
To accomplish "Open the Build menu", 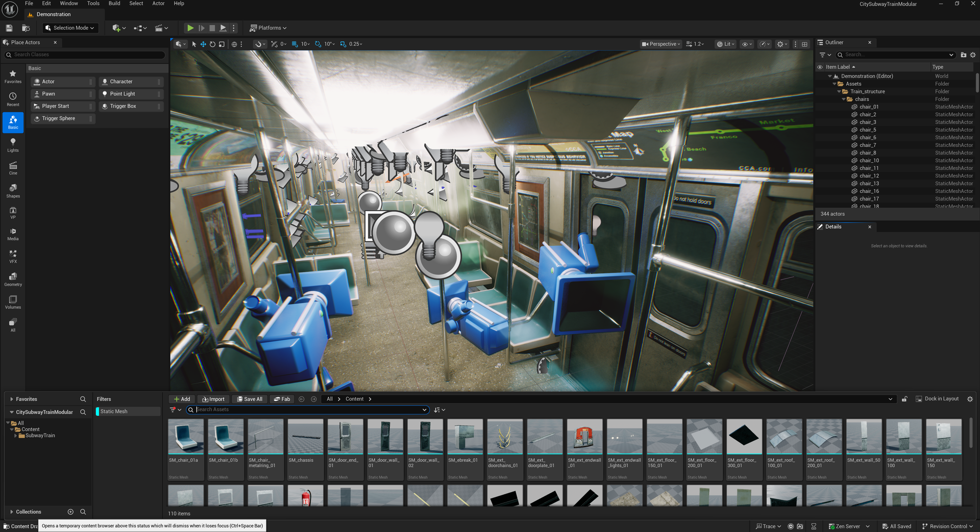I will coord(114,4).
